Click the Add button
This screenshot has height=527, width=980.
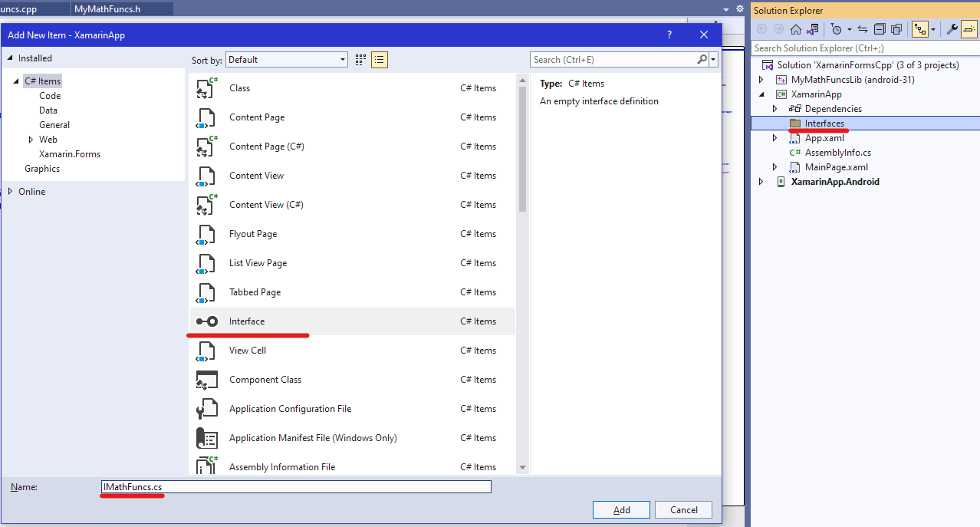620,509
